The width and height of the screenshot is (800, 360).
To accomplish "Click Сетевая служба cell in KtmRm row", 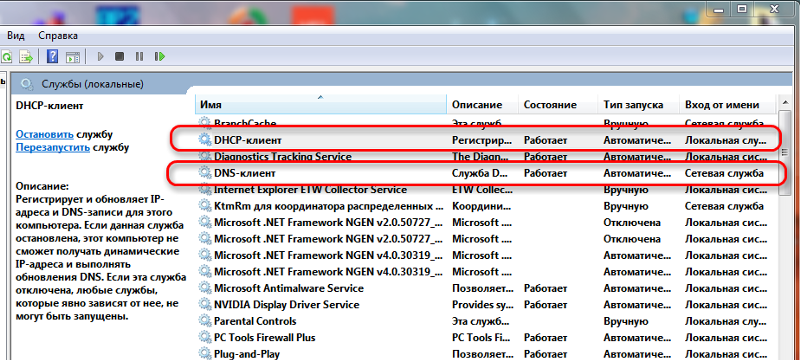I will point(724,206).
